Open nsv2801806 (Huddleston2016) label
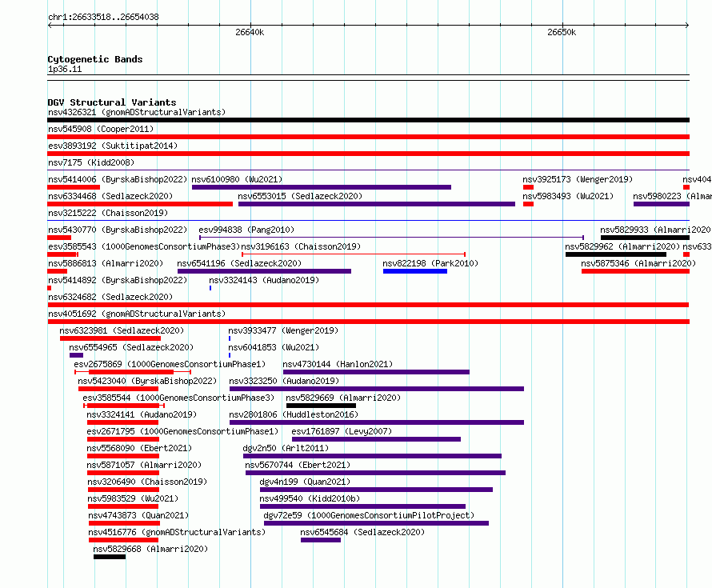Viewport: 712px width, 588px height. click(294, 414)
